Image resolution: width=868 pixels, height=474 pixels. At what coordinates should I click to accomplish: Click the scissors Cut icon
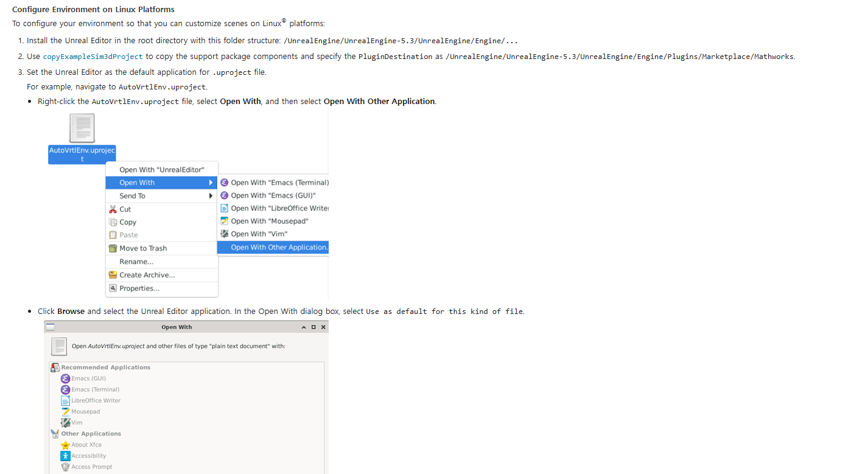(113, 209)
